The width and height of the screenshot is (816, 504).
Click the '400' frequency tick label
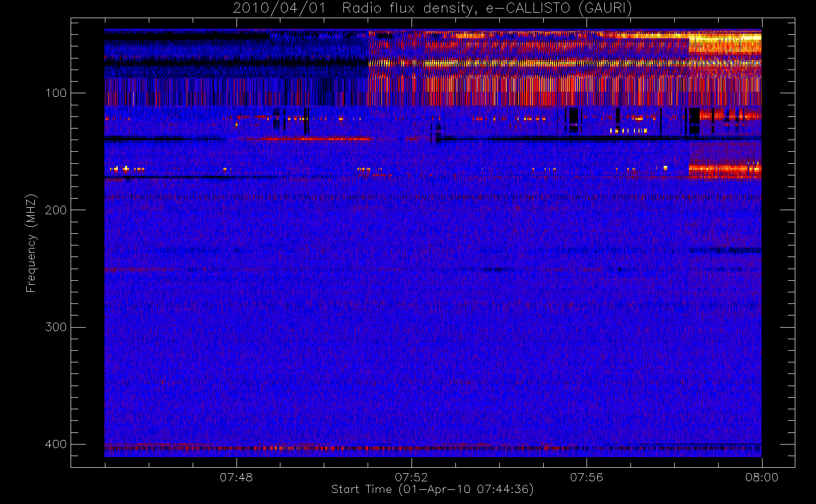coord(55,444)
